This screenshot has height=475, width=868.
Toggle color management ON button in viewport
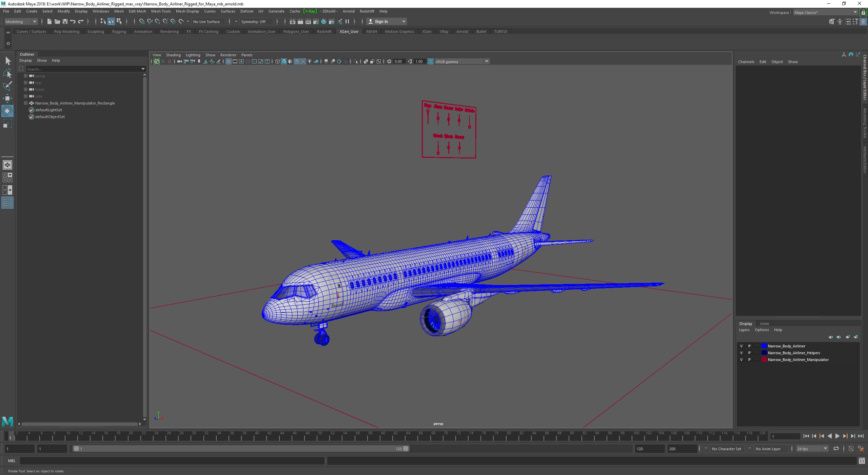click(x=431, y=61)
